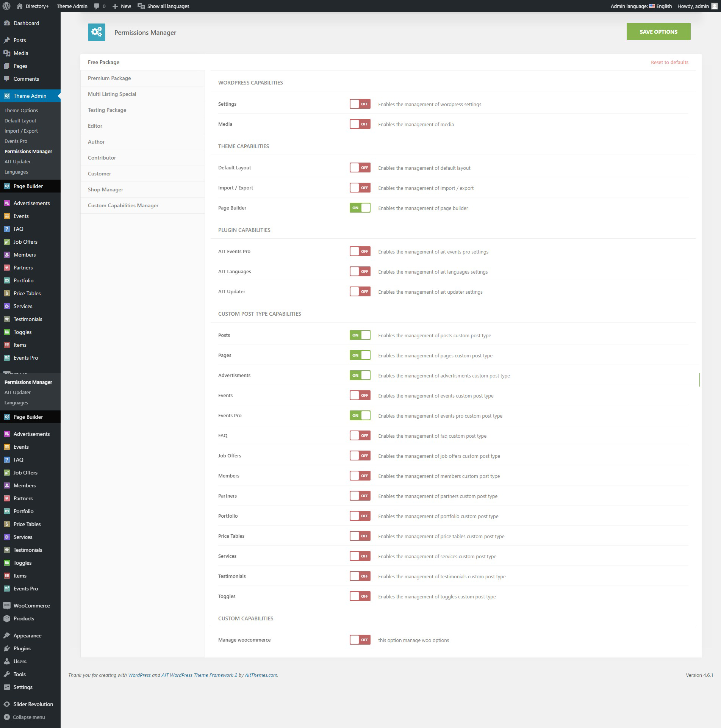Image resolution: width=721 pixels, height=728 pixels.
Task: Enable the Default Layout capability switch
Action: [360, 168]
